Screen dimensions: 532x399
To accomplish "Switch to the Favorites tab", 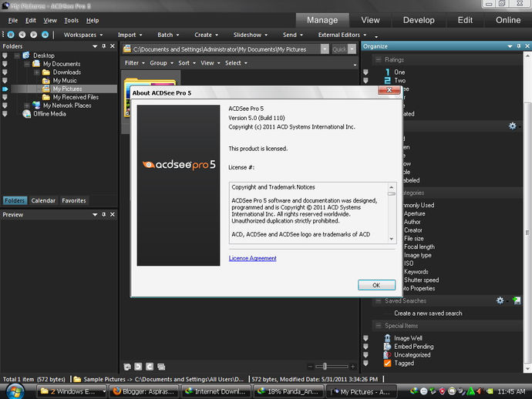I will pos(73,200).
